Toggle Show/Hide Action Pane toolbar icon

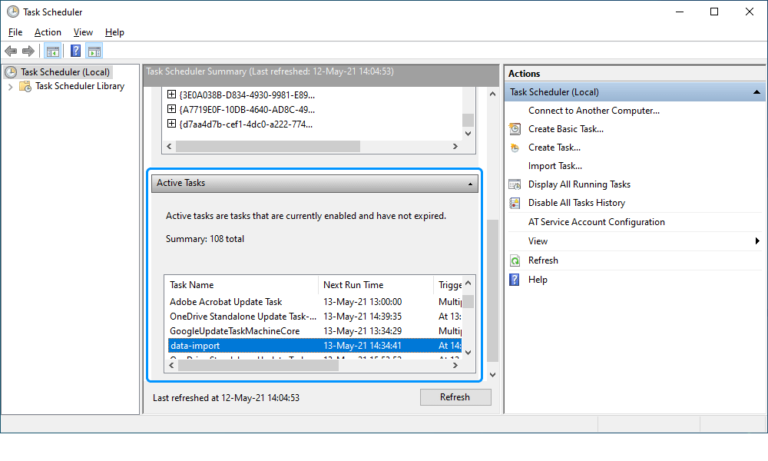(94, 51)
